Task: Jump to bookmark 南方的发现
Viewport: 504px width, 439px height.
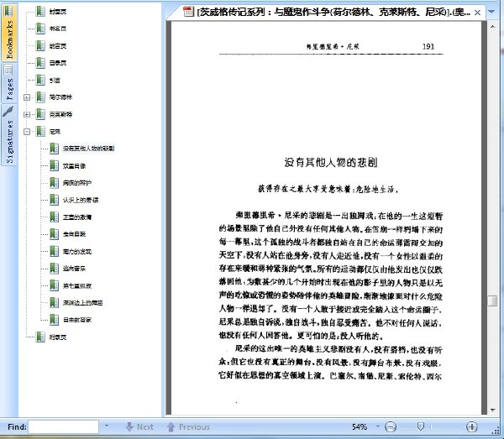Action: (x=77, y=252)
